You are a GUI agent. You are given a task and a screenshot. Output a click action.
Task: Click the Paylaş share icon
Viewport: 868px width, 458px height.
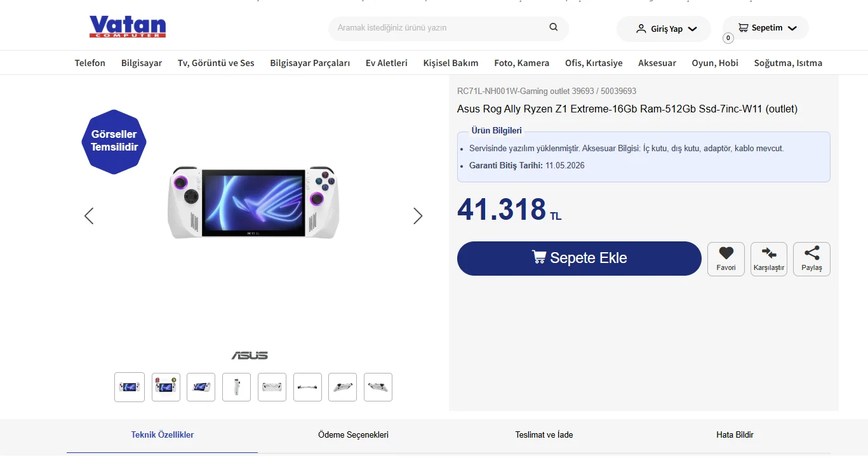pos(811,253)
